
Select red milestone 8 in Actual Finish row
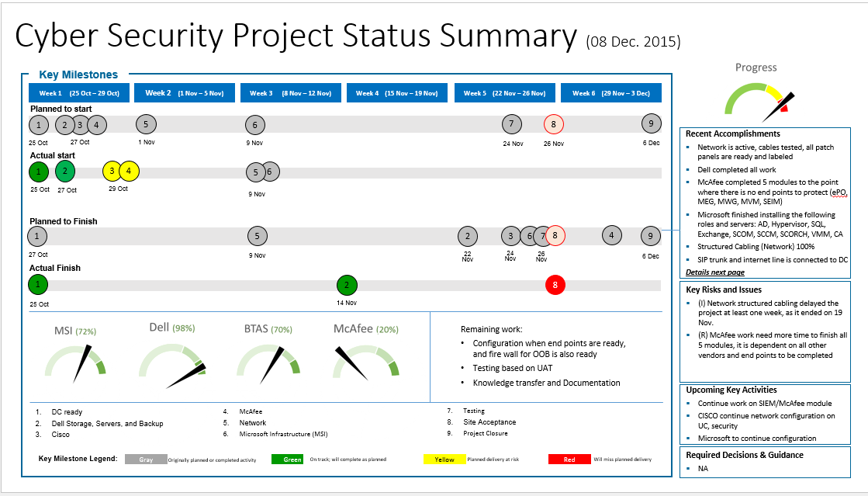click(x=555, y=285)
